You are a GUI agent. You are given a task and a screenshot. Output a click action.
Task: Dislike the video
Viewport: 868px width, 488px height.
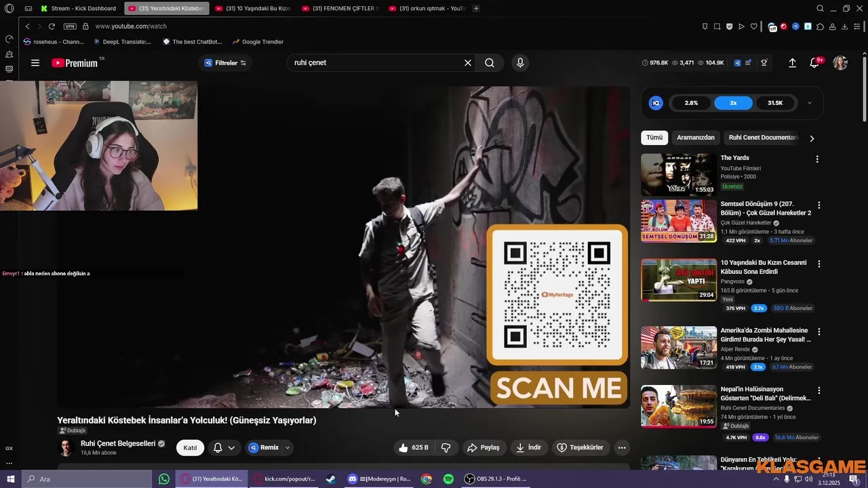pyautogui.click(x=446, y=448)
